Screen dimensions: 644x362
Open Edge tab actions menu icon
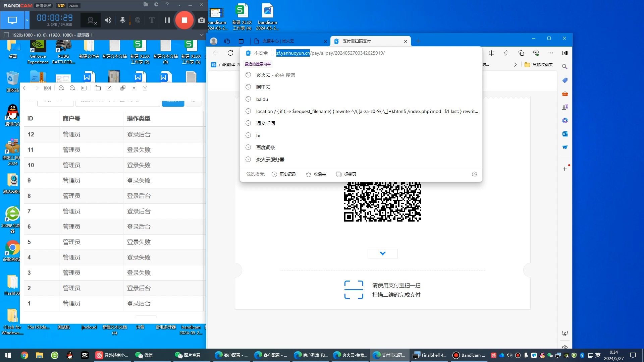coord(241,41)
